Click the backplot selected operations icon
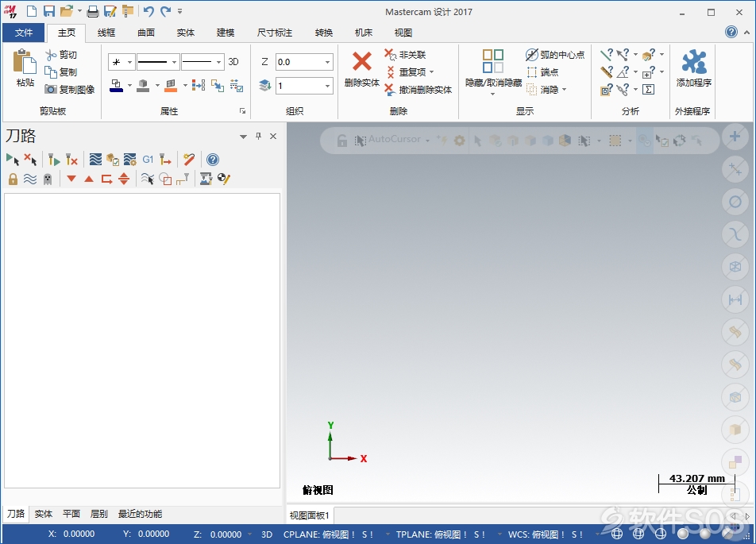Viewport: 756px width, 544px height. (x=95, y=159)
